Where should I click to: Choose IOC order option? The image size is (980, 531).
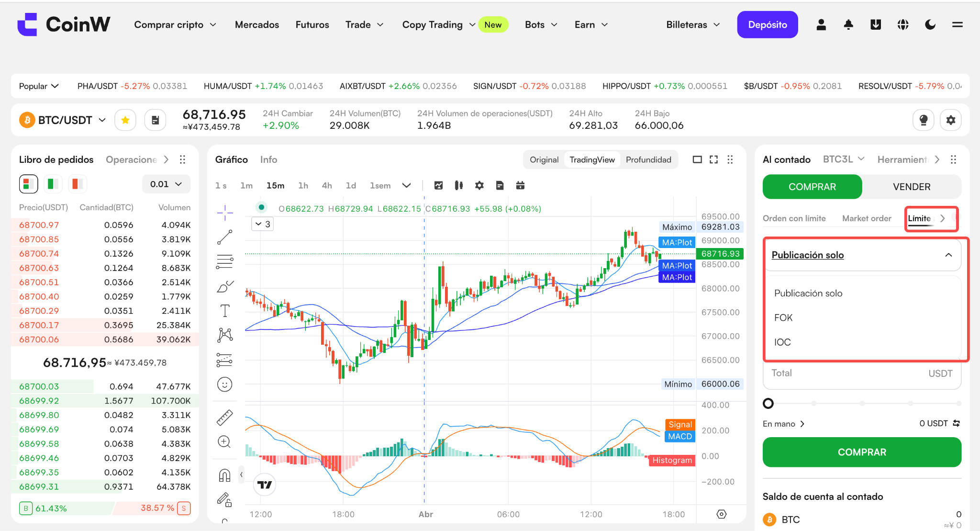[x=782, y=342]
